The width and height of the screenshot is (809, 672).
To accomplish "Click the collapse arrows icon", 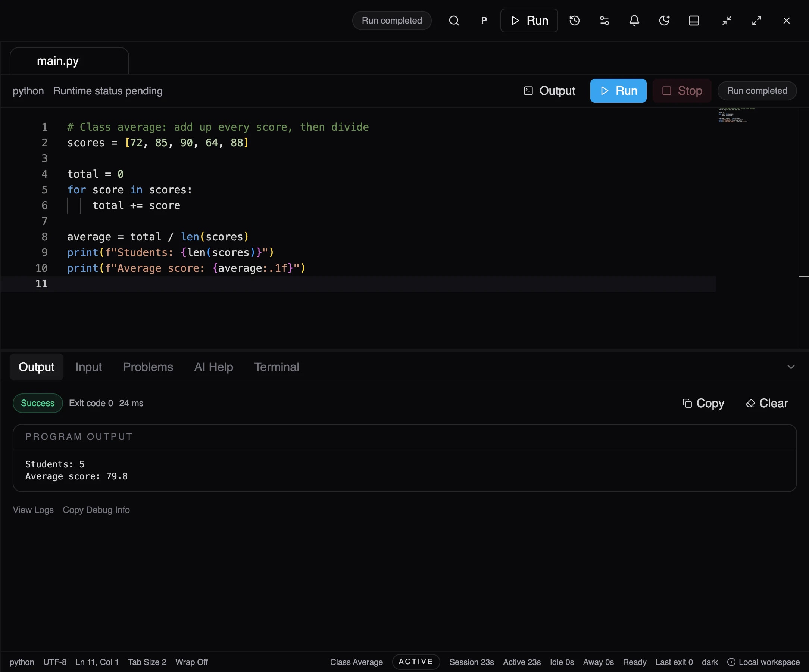I will 727,21.
